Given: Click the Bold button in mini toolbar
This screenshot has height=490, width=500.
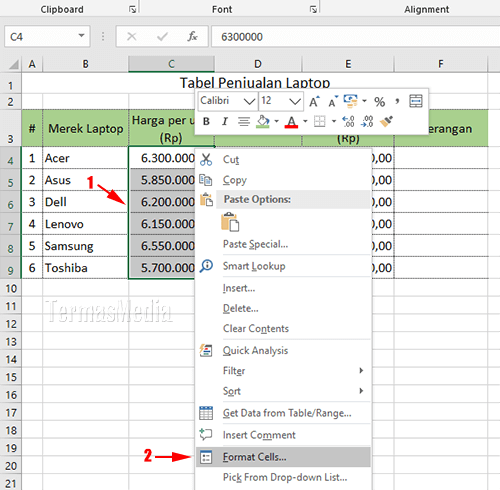Looking at the screenshot, I should click(206, 122).
